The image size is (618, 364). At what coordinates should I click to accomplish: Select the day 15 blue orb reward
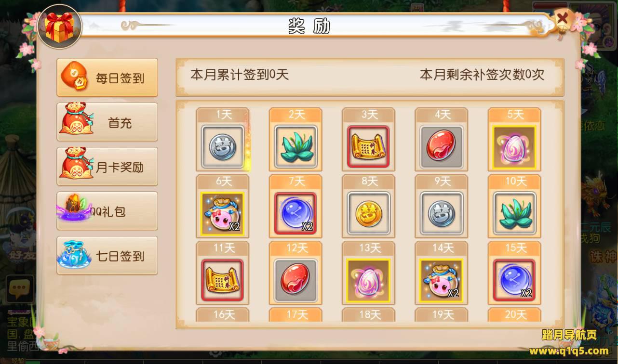(514, 280)
